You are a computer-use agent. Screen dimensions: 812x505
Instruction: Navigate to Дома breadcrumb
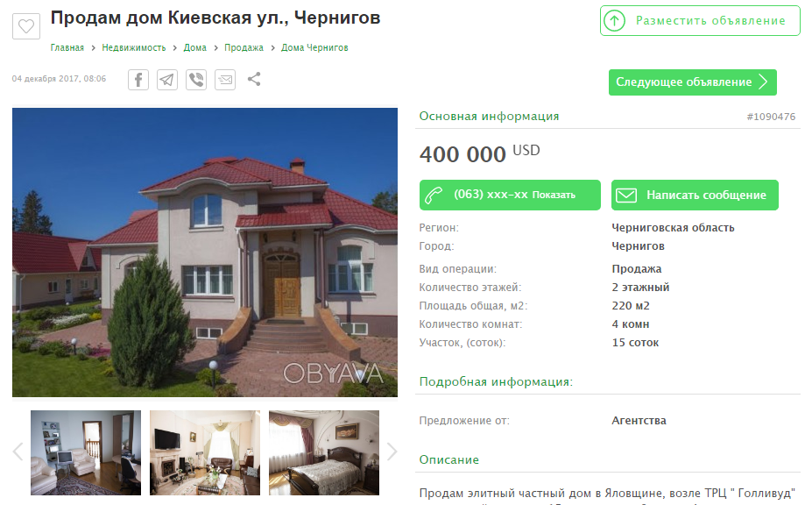click(x=194, y=47)
